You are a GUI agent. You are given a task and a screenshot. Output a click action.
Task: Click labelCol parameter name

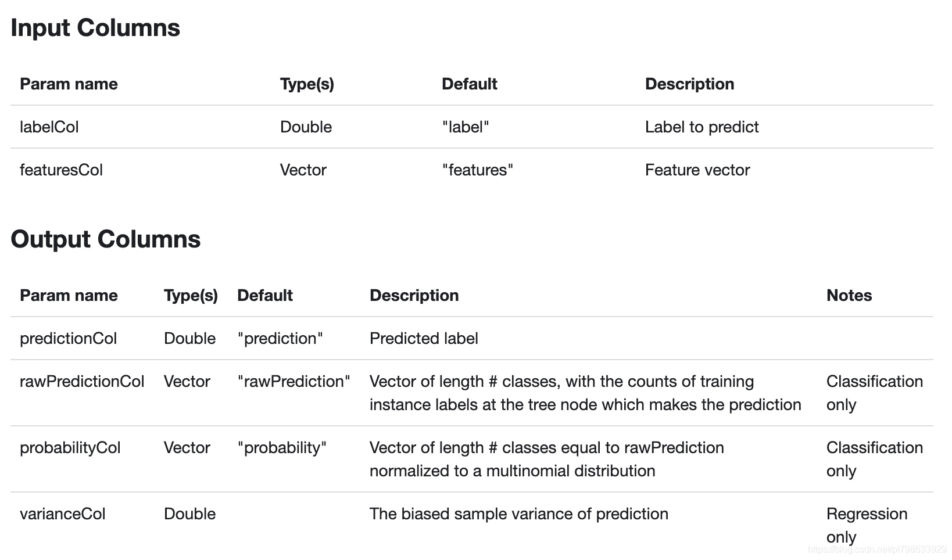[49, 127]
